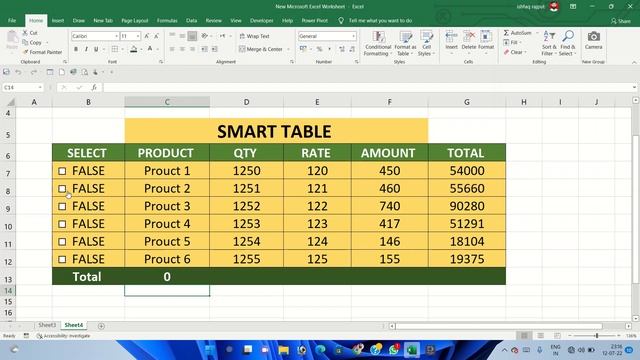Increase font size icon

point(147,36)
